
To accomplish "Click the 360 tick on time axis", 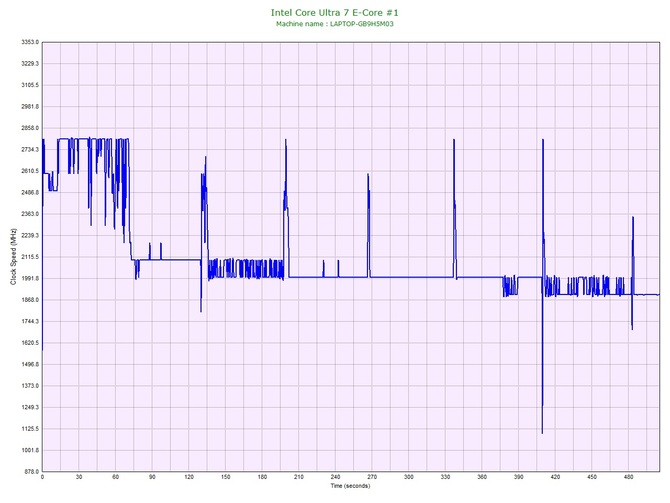I will pyautogui.click(x=482, y=477).
